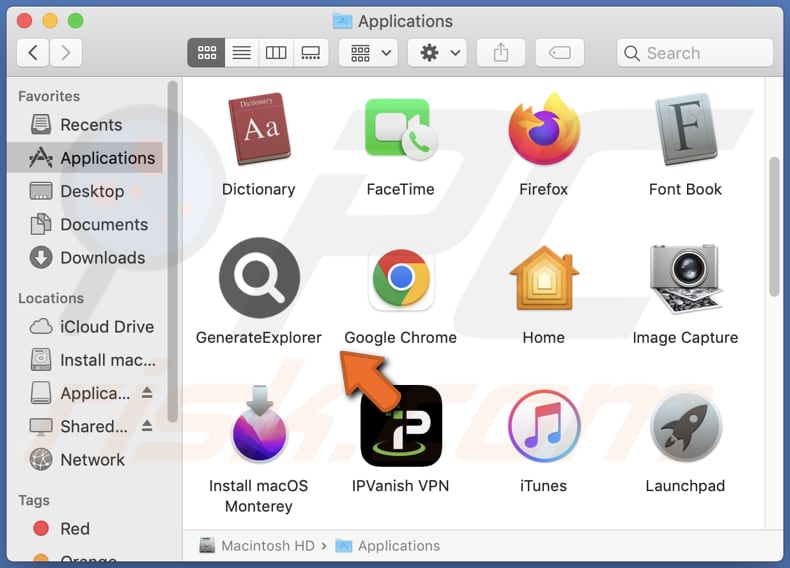The width and height of the screenshot is (790, 568).
Task: Maximize the Finder window with green button
Action: [76, 21]
